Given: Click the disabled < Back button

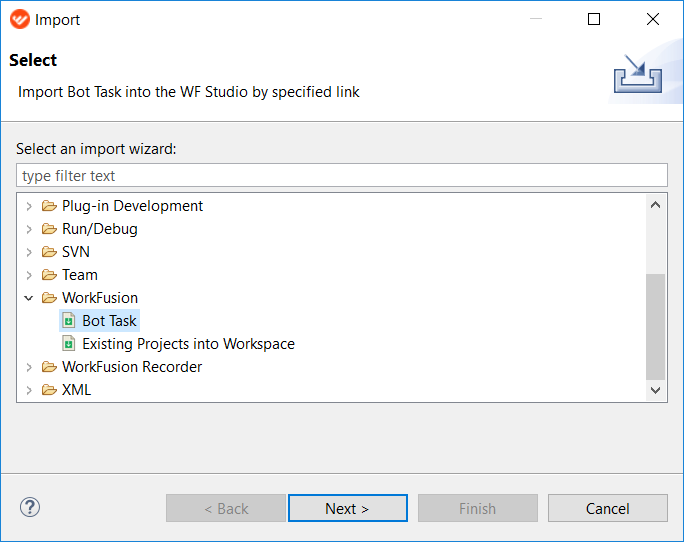Looking at the screenshot, I should (226, 508).
